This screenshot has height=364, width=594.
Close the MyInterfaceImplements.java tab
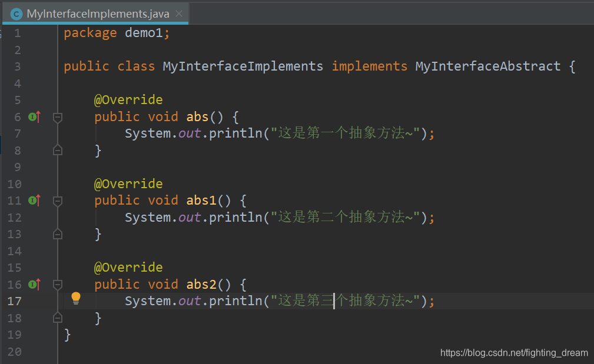click(x=179, y=14)
